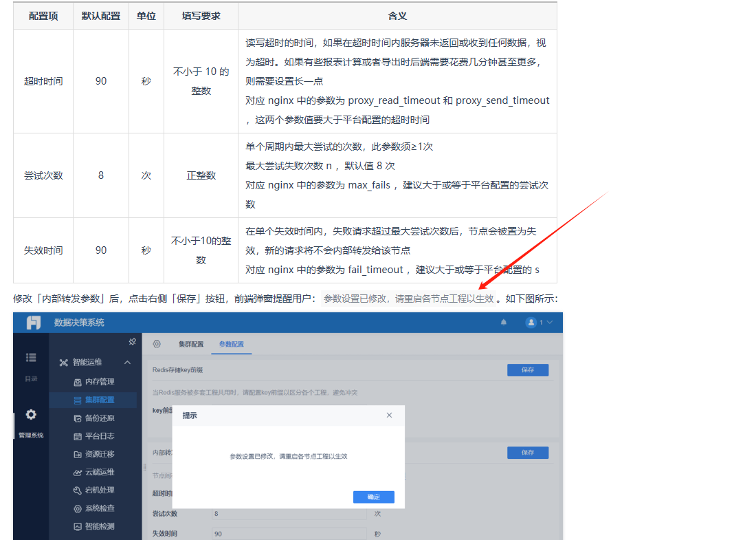Select the 管理系统 gear icon

click(x=31, y=415)
